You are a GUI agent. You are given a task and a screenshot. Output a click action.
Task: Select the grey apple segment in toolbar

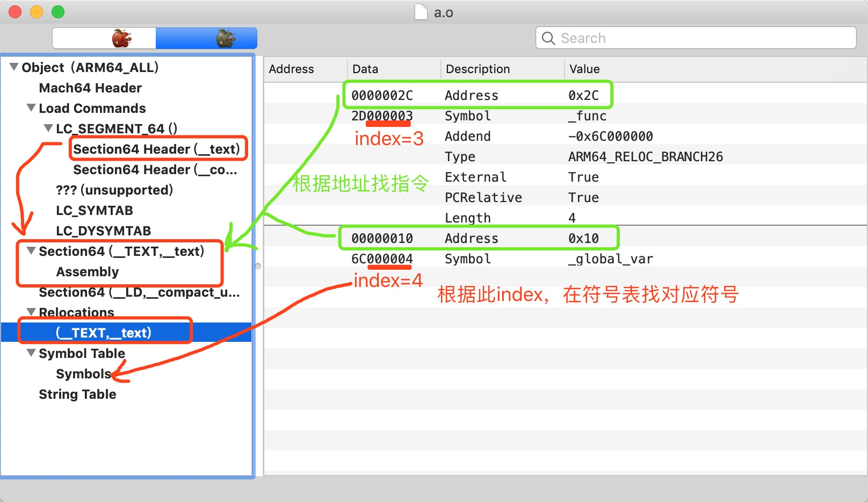tap(206, 38)
